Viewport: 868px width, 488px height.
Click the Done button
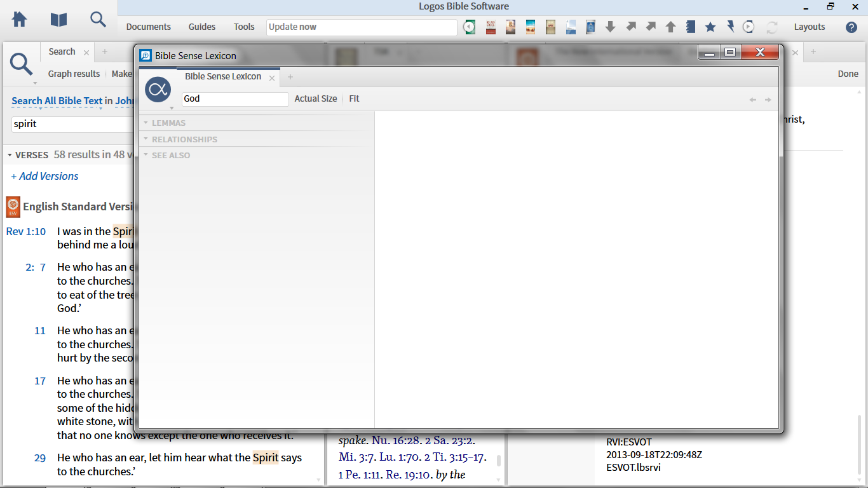pos(848,74)
